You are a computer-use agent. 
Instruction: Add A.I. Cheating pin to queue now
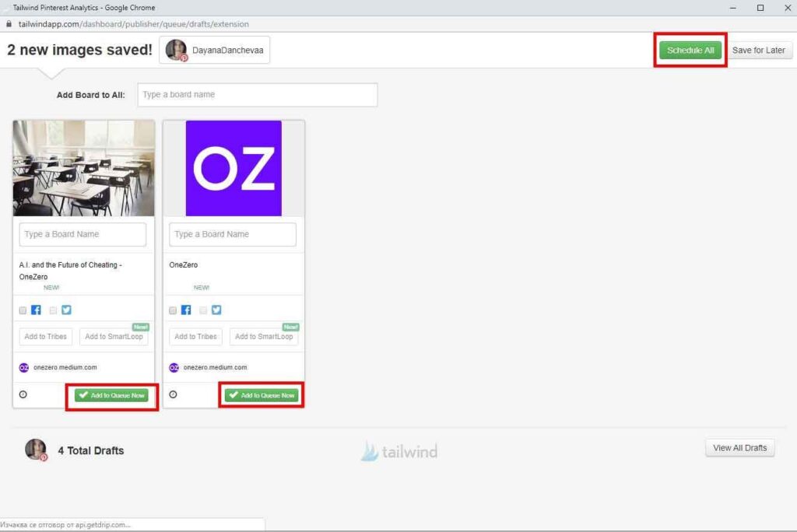[111, 395]
